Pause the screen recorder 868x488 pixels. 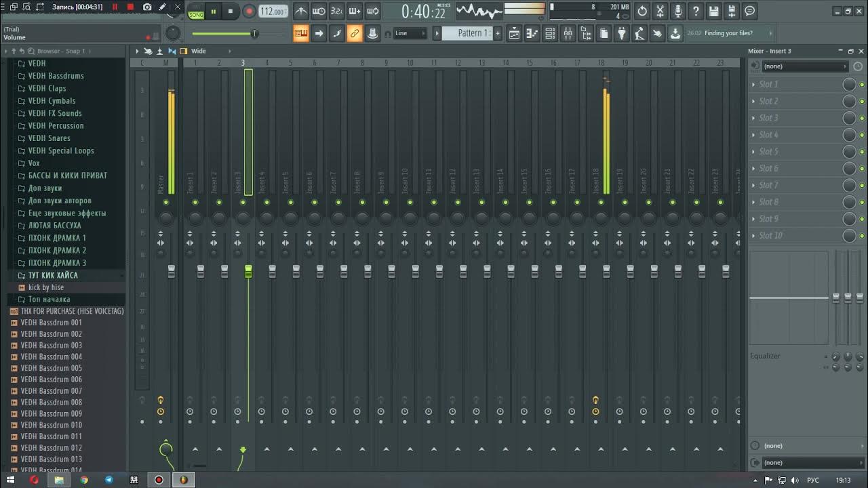pyautogui.click(x=115, y=7)
